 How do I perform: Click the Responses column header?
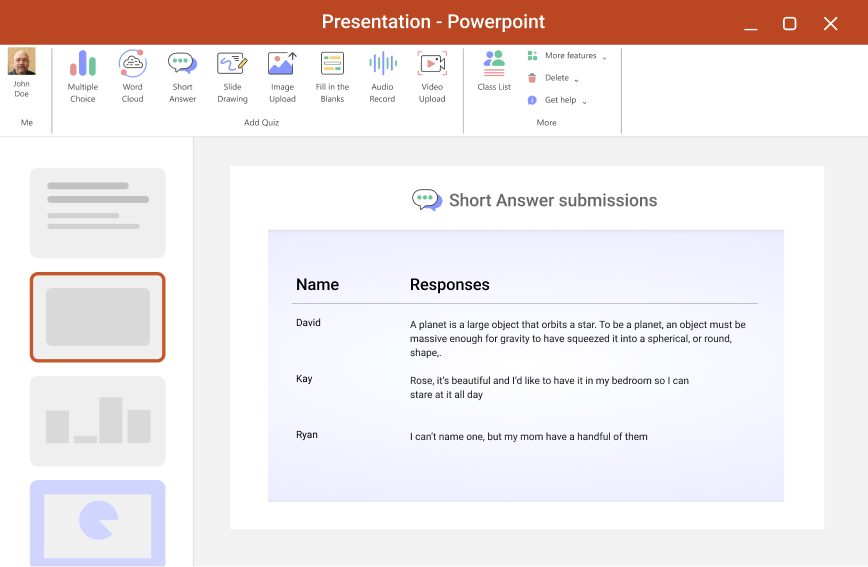(x=450, y=285)
